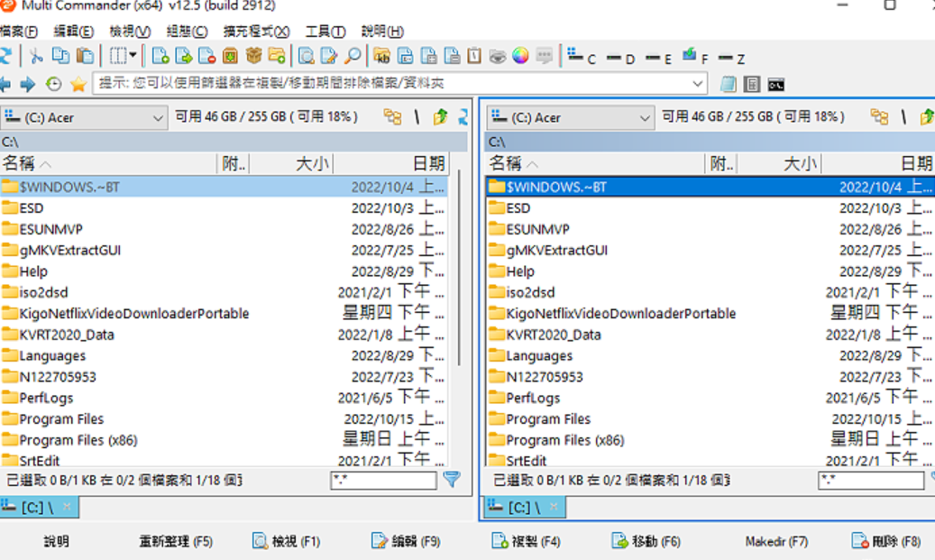Open the 擴充程式(X) menu

click(x=256, y=31)
